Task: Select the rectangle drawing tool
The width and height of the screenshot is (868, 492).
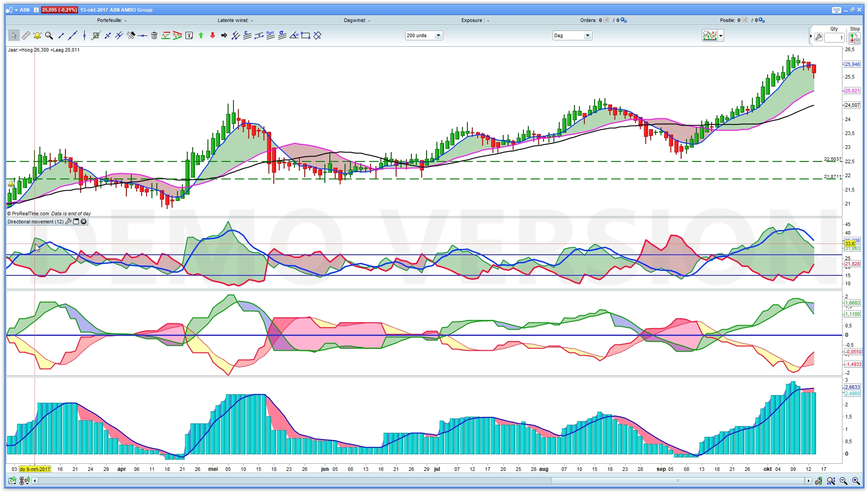Action: tap(306, 35)
